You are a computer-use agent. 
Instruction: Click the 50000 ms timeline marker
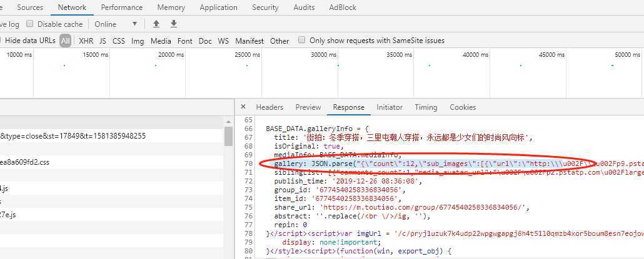pyautogui.click(x=628, y=54)
